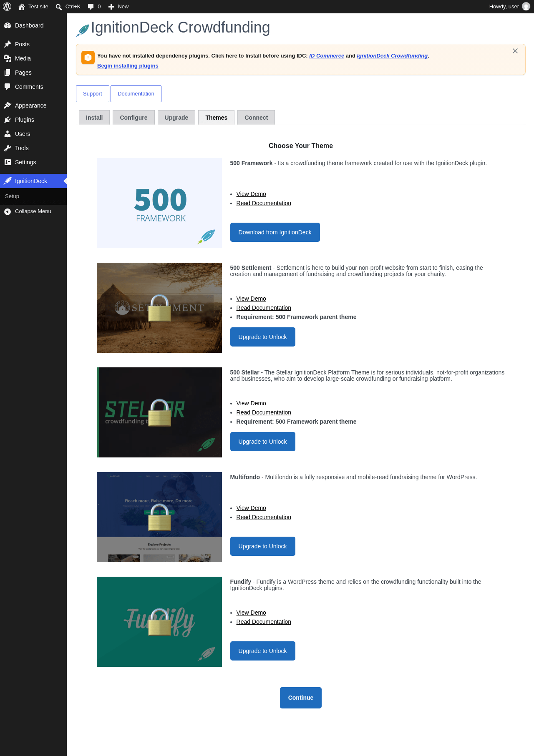This screenshot has width=534, height=756.
Task: Open the Test site home icon
Action: (22, 7)
